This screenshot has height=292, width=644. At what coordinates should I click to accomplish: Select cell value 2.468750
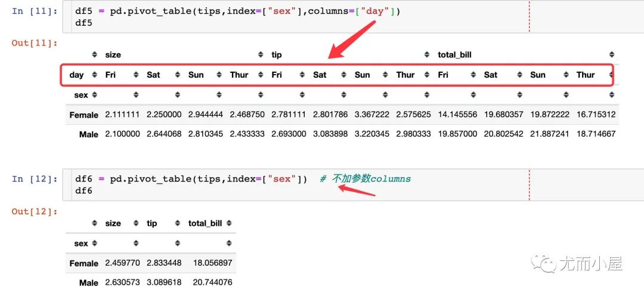pyautogui.click(x=247, y=115)
